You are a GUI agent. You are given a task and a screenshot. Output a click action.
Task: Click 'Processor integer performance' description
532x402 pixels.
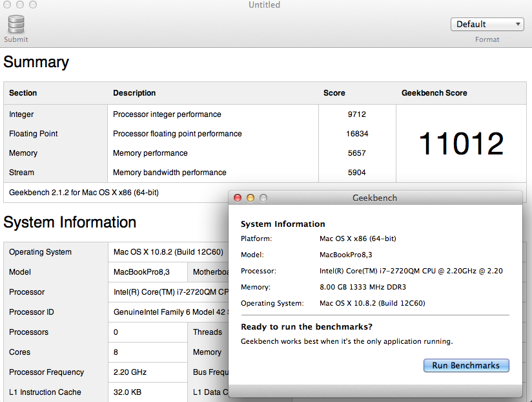[x=167, y=114]
